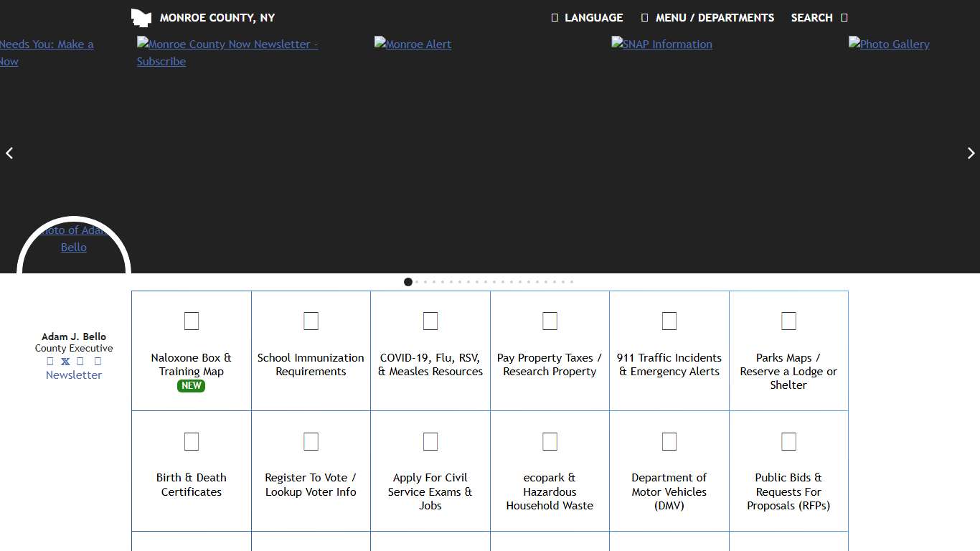
Task: Open the Photo of Adam Bello thumbnail
Action: tap(74, 239)
